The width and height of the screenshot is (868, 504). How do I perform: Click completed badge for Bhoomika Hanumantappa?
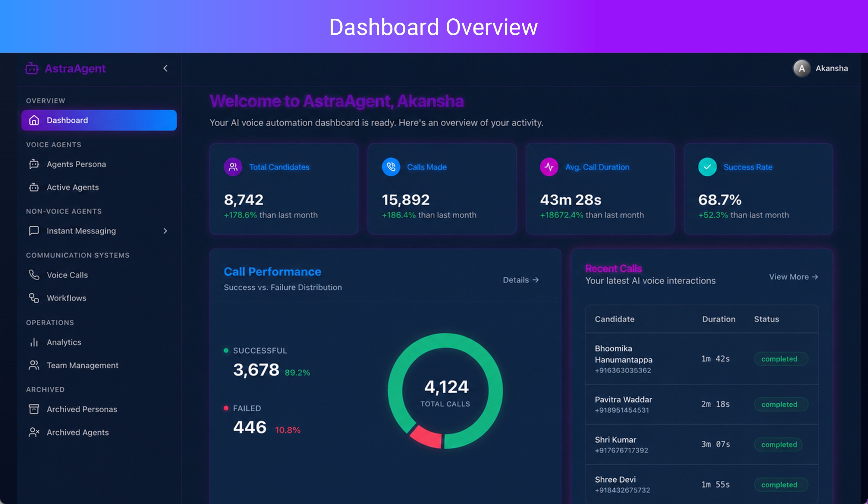point(781,359)
